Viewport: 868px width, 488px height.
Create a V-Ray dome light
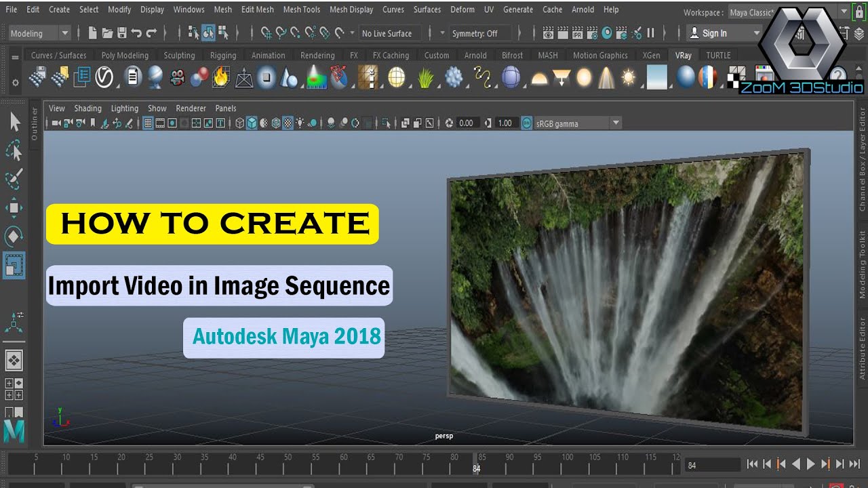point(539,79)
